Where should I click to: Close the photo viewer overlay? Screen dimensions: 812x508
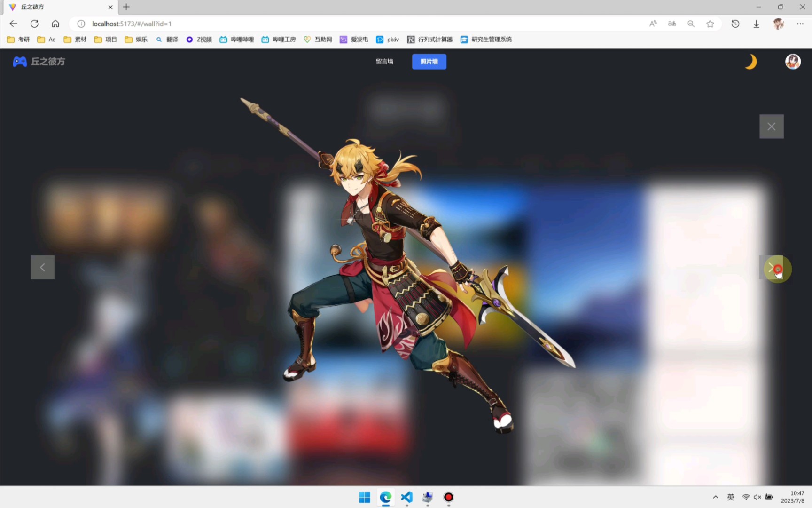pos(771,126)
